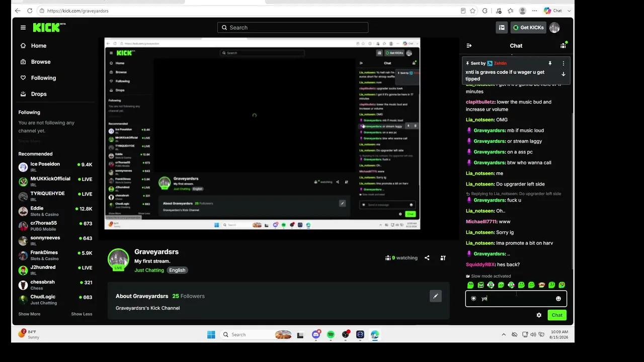Open Discord from the taskbar
644x362 pixels.
coord(316,335)
